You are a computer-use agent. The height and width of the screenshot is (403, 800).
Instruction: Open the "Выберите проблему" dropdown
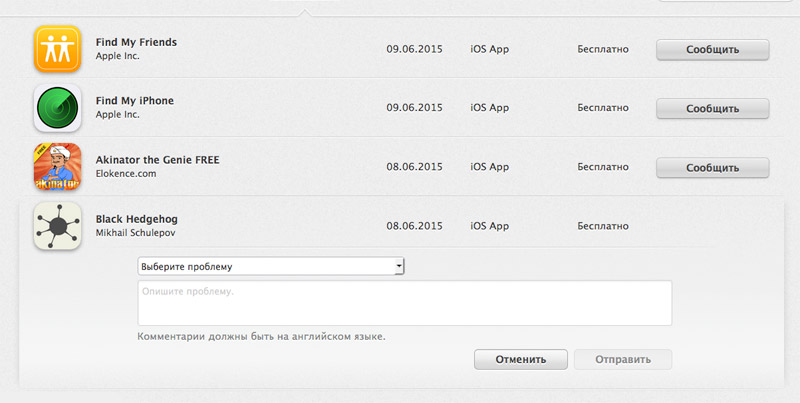coord(271,266)
